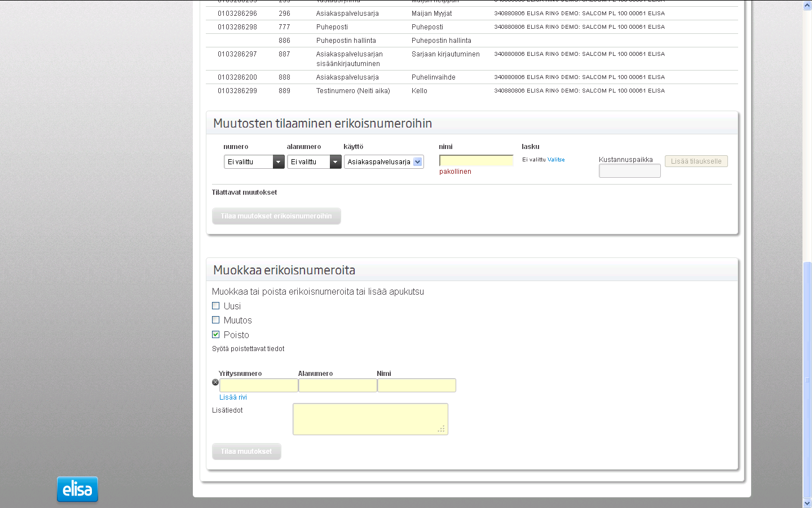
Task: Click Tilaa muutokset erikoisnumeroihin button
Action: tap(276, 216)
